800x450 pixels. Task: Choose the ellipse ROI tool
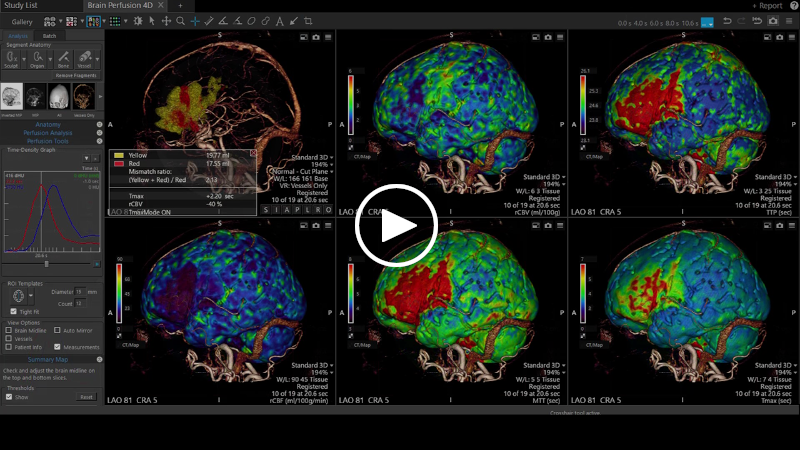point(251,21)
